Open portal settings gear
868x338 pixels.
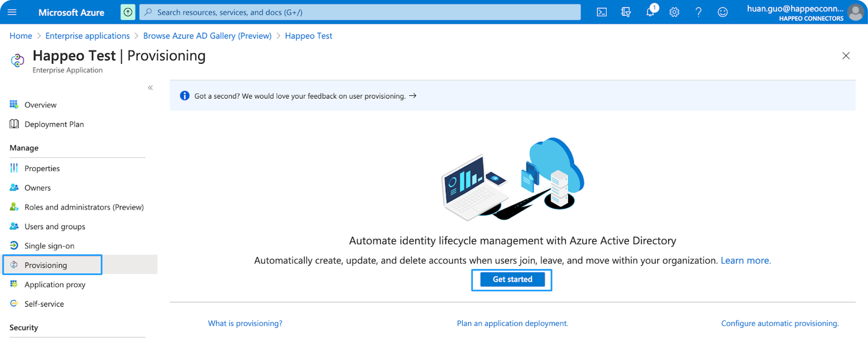674,12
